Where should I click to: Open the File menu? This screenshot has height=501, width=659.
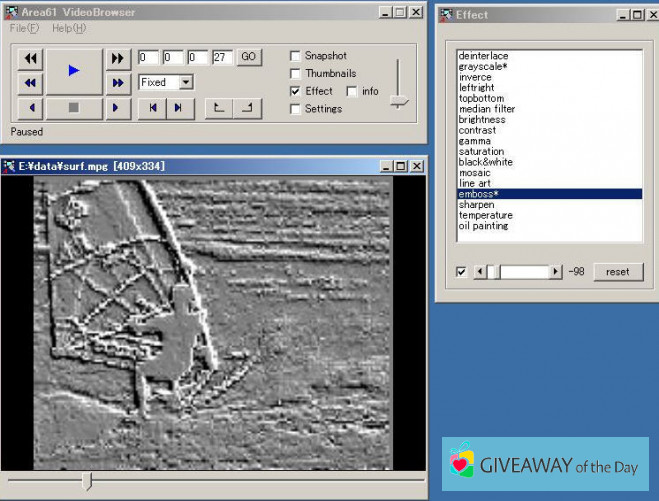pos(22,28)
